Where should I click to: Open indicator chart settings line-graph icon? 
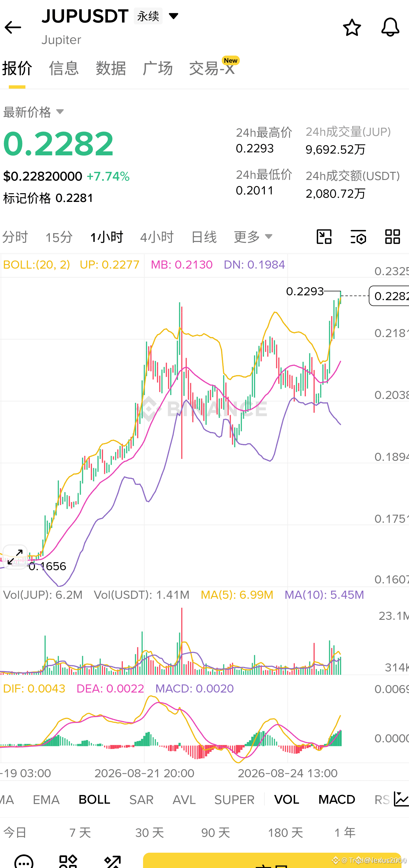[x=401, y=799]
